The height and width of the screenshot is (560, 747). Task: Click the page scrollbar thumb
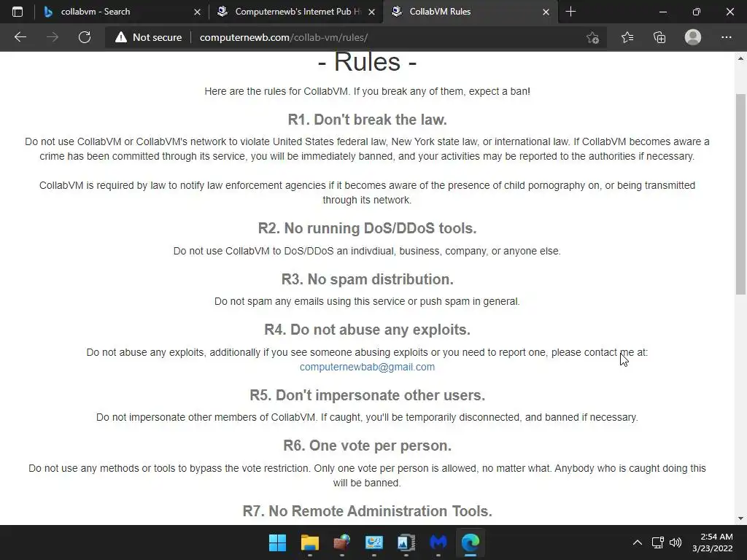click(x=740, y=194)
